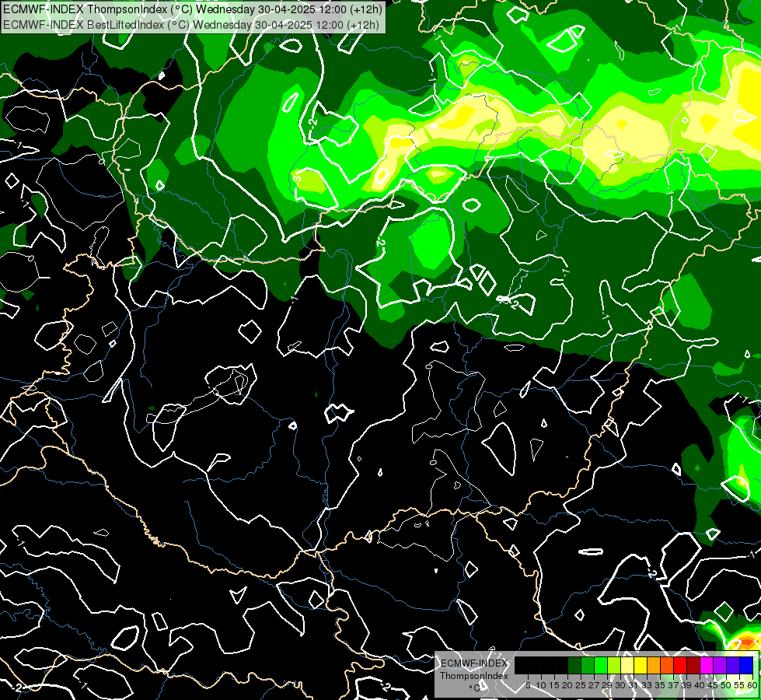The height and width of the screenshot is (700, 761).
Task: Click the legend's ECMWF-INDEX label
Action: click(x=474, y=663)
